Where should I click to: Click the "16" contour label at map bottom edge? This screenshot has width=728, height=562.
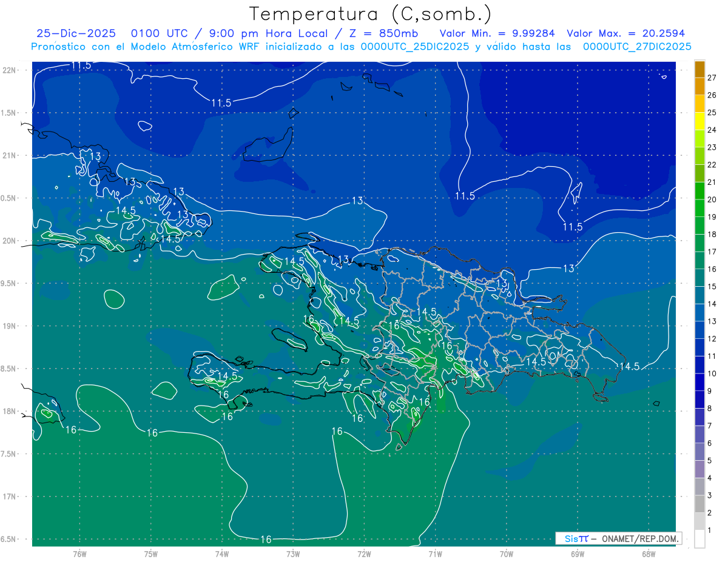(266, 539)
